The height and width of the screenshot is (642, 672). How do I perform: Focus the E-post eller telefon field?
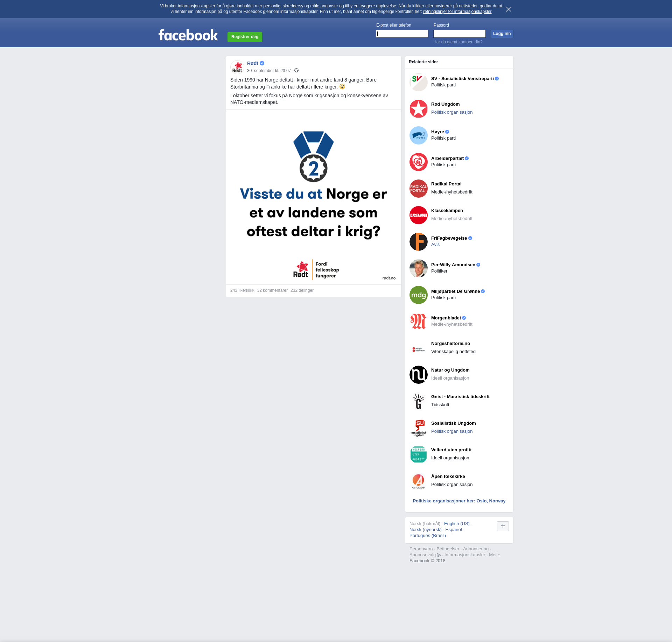(x=402, y=34)
